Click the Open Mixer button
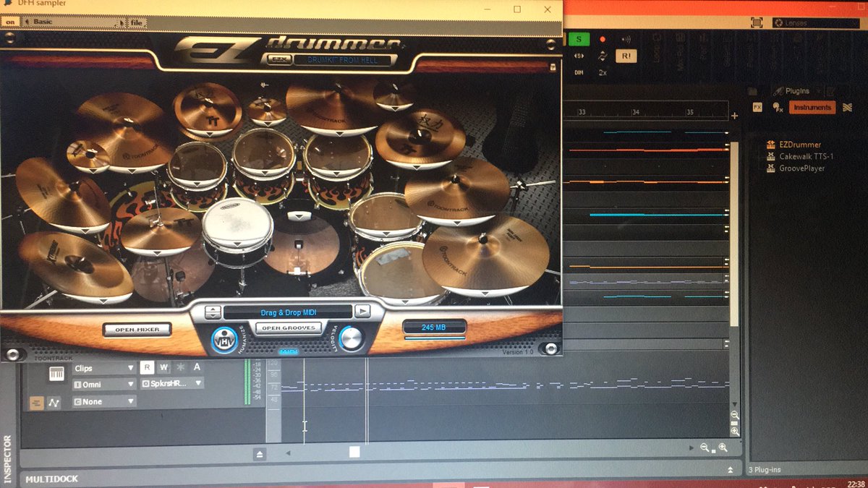 pos(137,330)
